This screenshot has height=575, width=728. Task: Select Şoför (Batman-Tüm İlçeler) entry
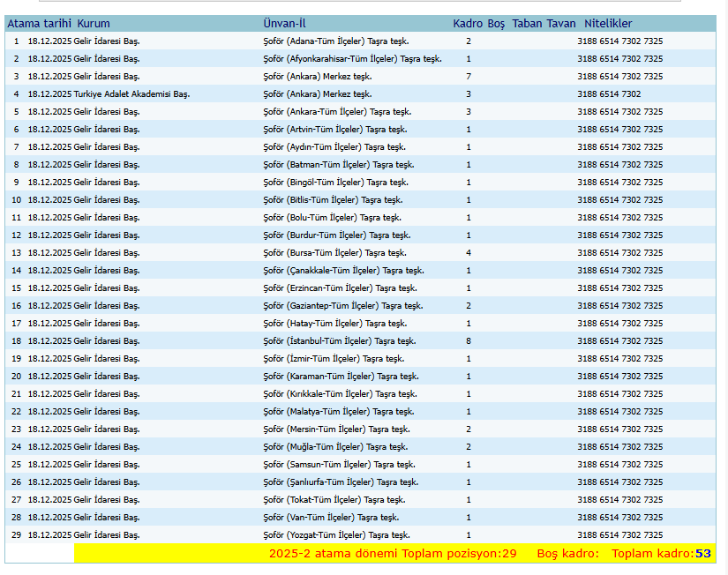(x=339, y=165)
